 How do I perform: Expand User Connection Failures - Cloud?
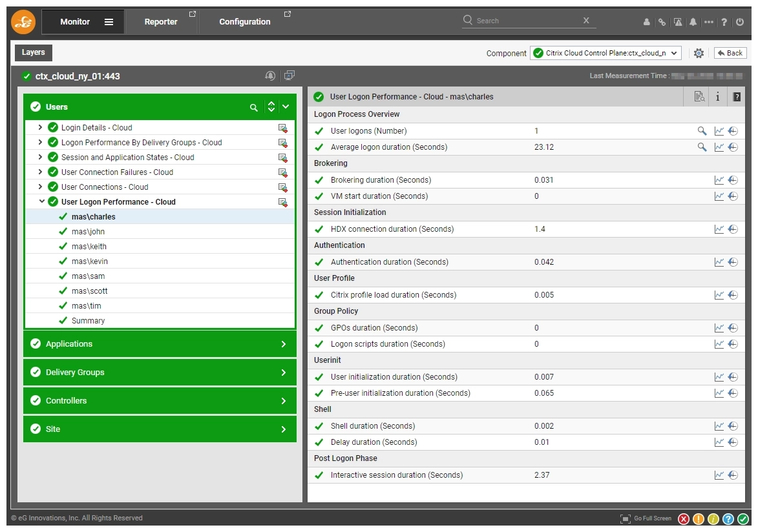(x=40, y=172)
